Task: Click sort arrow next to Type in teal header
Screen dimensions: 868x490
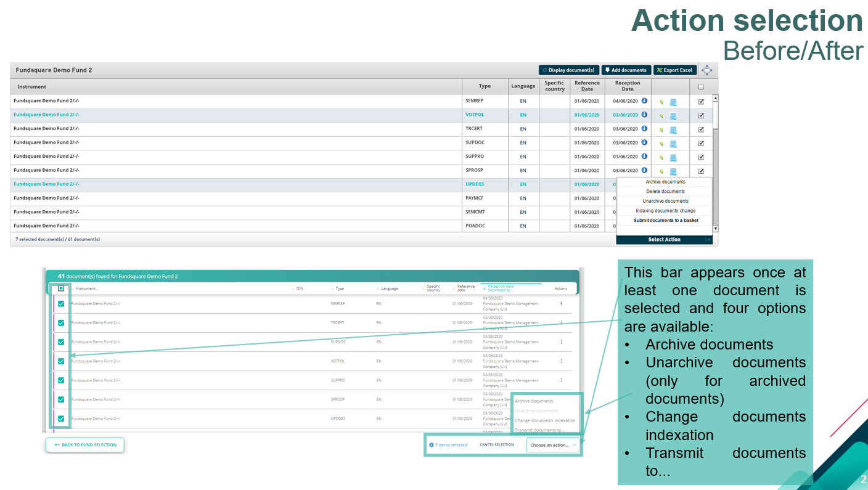Action: pyautogui.click(x=332, y=288)
